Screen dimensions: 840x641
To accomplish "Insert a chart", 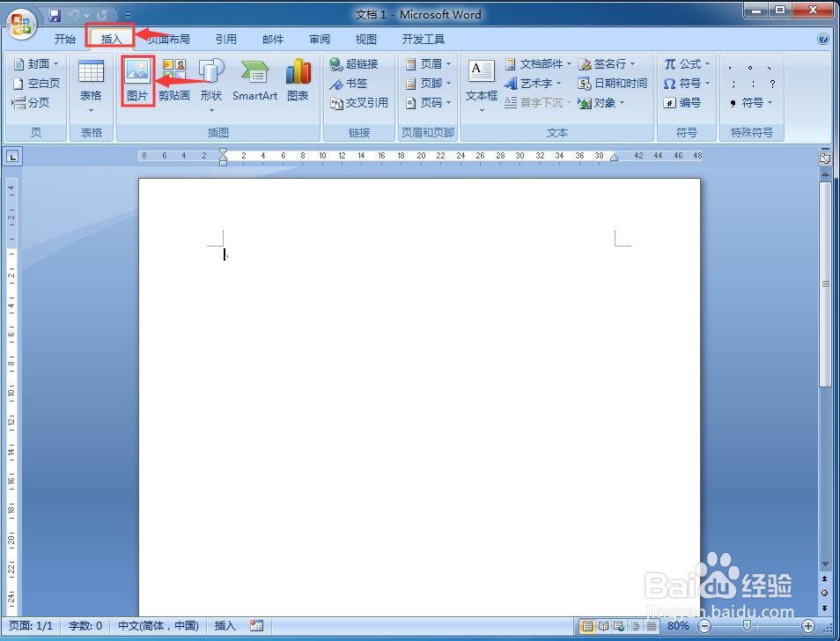I will (298, 80).
